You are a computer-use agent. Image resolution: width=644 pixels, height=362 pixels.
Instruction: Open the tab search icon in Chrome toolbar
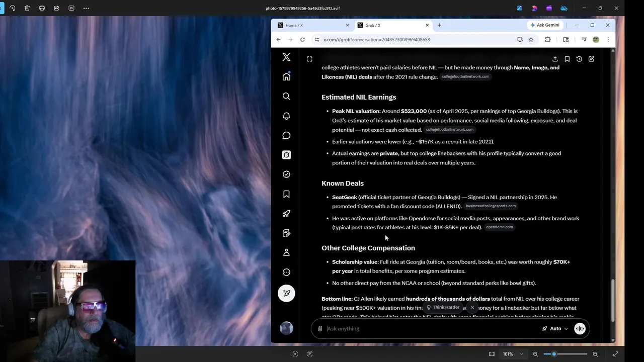566,40
